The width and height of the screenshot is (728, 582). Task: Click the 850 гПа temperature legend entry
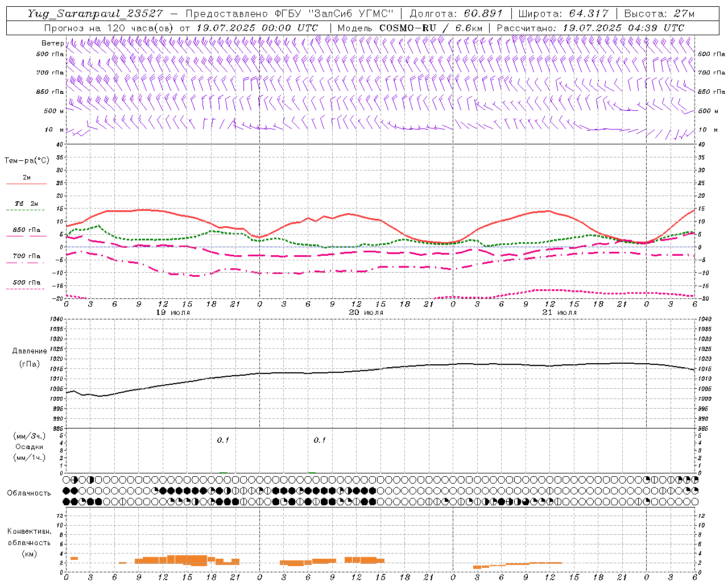pos(26,230)
